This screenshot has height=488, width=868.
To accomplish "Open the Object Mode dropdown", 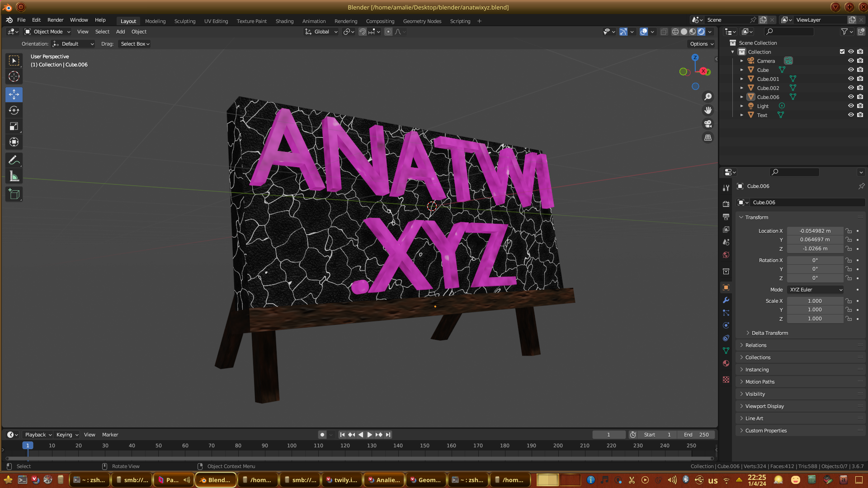I will [48, 32].
